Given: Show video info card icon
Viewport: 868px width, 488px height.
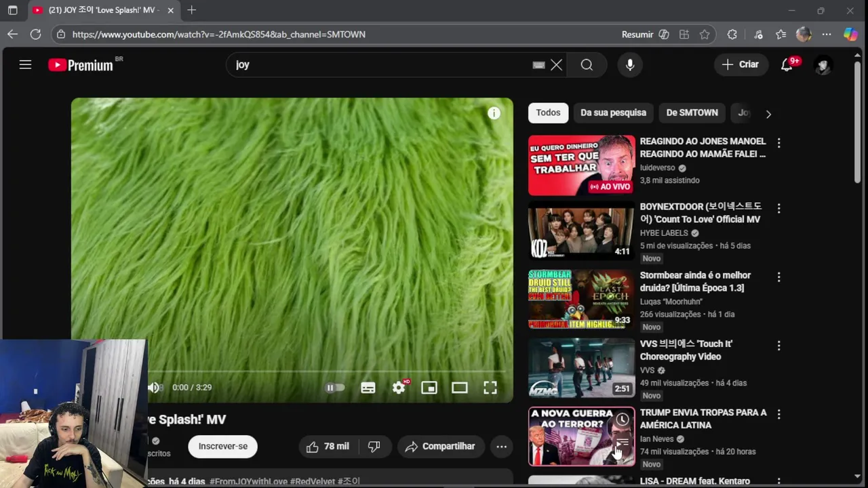Looking at the screenshot, I should point(494,113).
